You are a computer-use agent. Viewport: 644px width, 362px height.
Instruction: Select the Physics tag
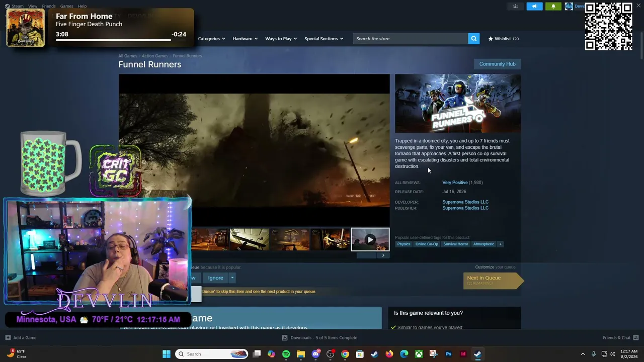coord(404,244)
